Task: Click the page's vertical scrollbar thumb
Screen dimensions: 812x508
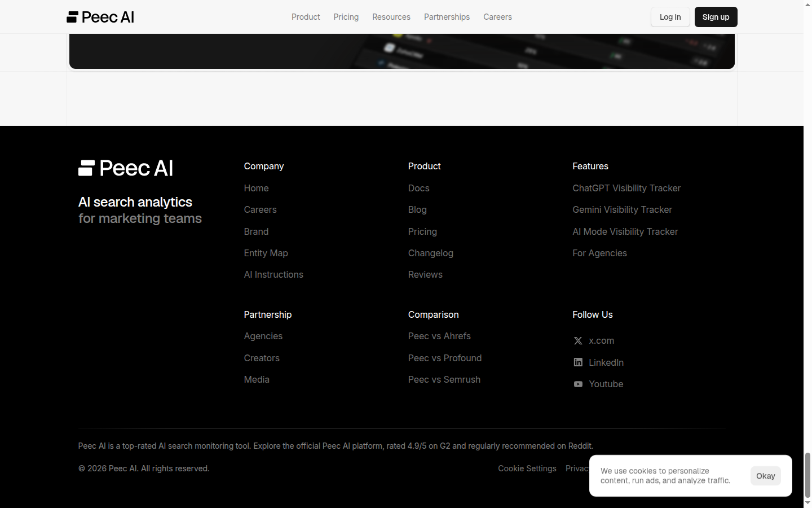Action: point(807,475)
